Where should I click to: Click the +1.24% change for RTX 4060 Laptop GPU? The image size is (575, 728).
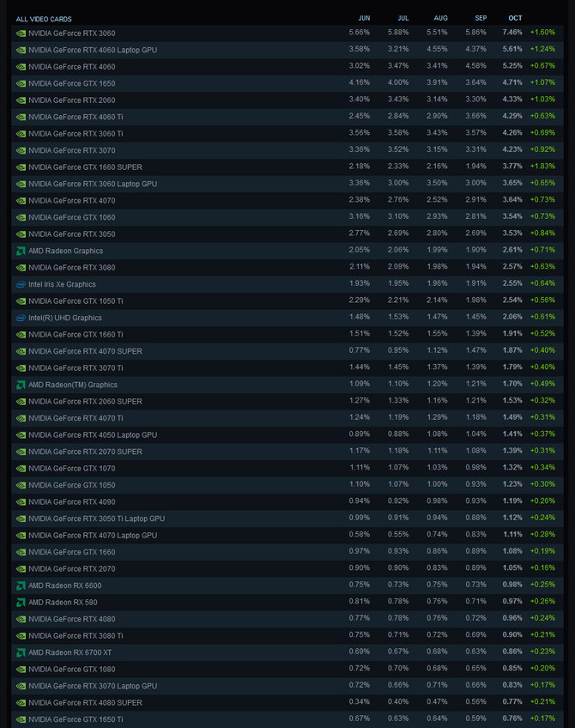click(542, 49)
